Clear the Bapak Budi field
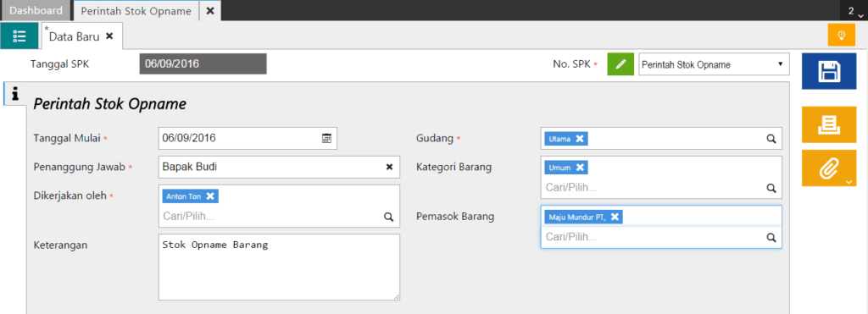Image resolution: width=868 pixels, height=314 pixels. tap(389, 167)
